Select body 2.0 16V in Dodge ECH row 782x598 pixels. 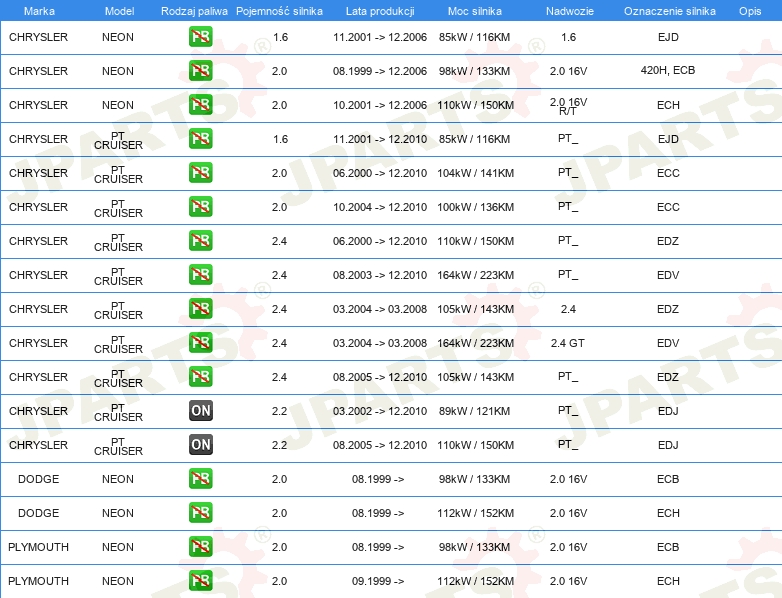pyautogui.click(x=568, y=513)
